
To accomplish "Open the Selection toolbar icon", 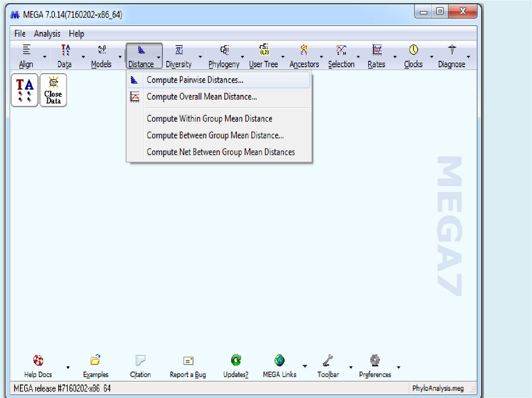I will coord(341,49).
